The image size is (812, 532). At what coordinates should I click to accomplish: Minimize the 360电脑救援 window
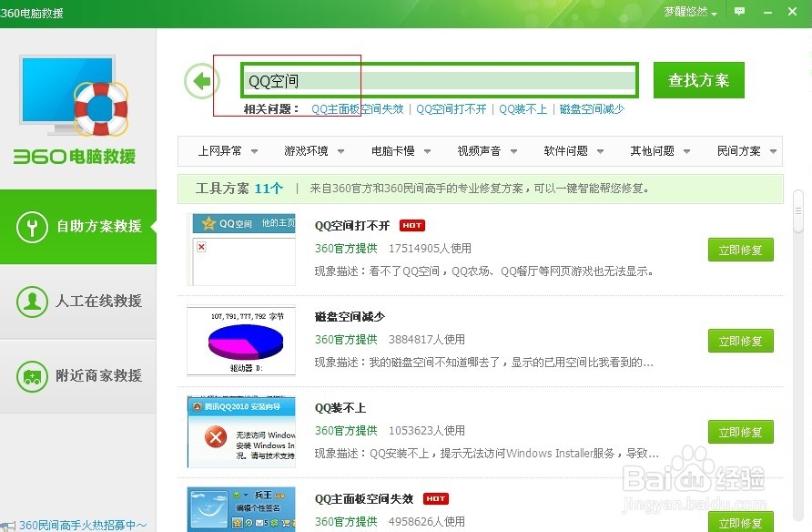tap(767, 12)
